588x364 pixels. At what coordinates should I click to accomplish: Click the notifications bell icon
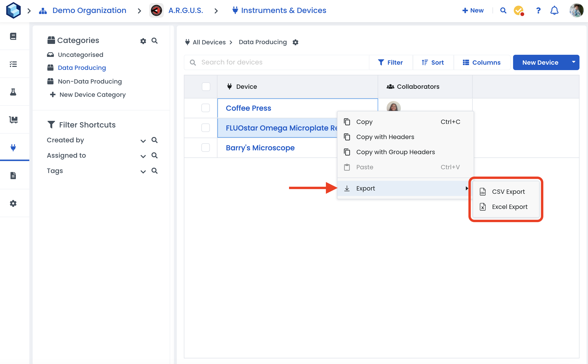click(554, 10)
